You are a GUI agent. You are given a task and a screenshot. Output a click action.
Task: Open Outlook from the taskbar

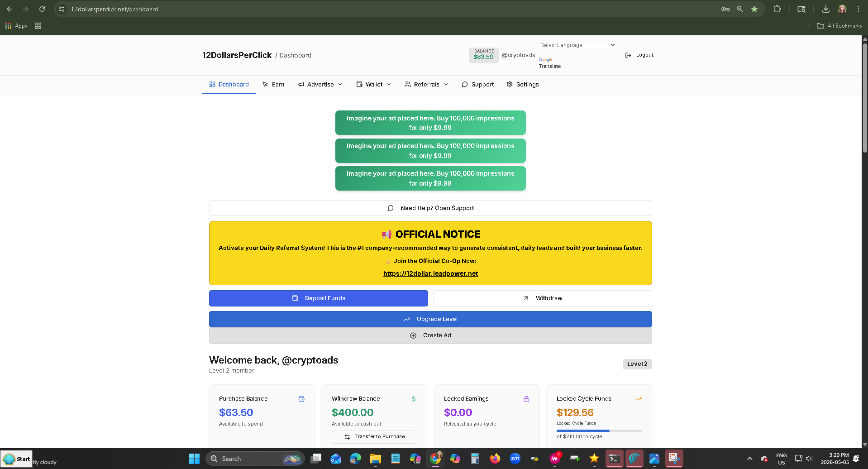(335, 459)
